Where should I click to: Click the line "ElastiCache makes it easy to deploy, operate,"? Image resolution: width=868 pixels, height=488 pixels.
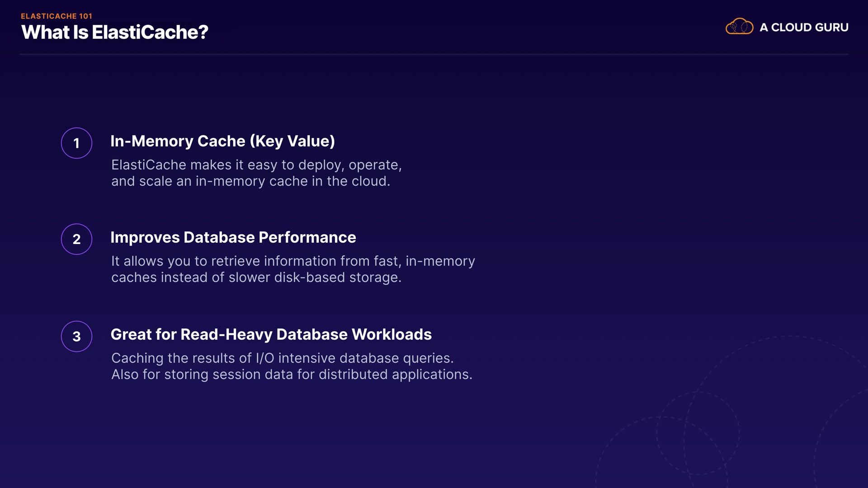click(256, 165)
